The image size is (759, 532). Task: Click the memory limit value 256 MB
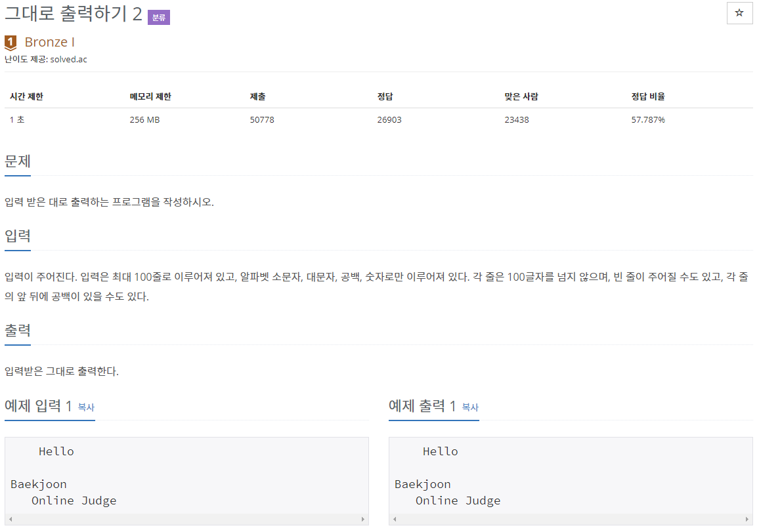point(144,119)
